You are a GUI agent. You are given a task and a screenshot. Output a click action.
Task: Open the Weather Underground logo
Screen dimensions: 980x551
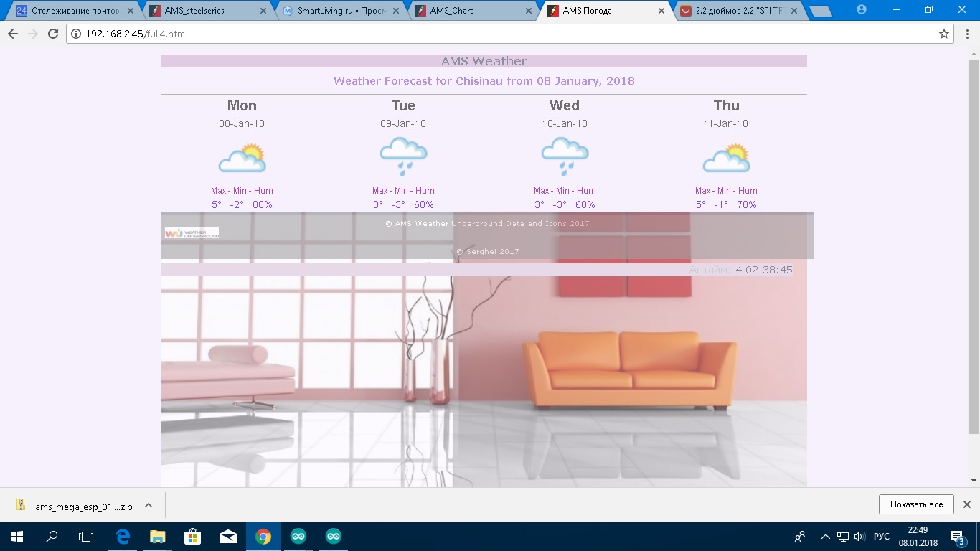click(x=190, y=232)
